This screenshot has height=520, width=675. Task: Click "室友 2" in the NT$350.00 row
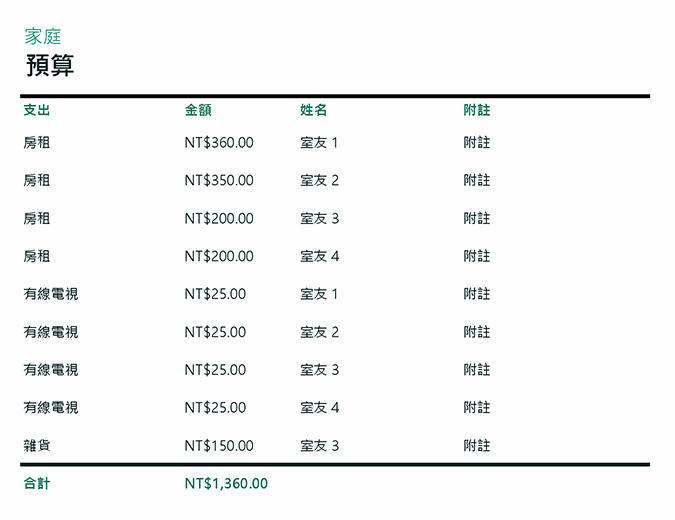[x=319, y=181]
